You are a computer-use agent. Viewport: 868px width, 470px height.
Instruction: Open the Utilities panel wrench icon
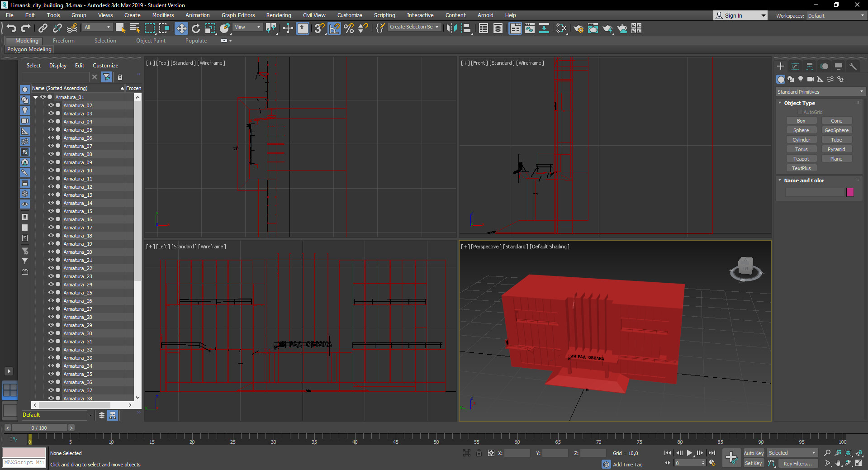point(853,66)
